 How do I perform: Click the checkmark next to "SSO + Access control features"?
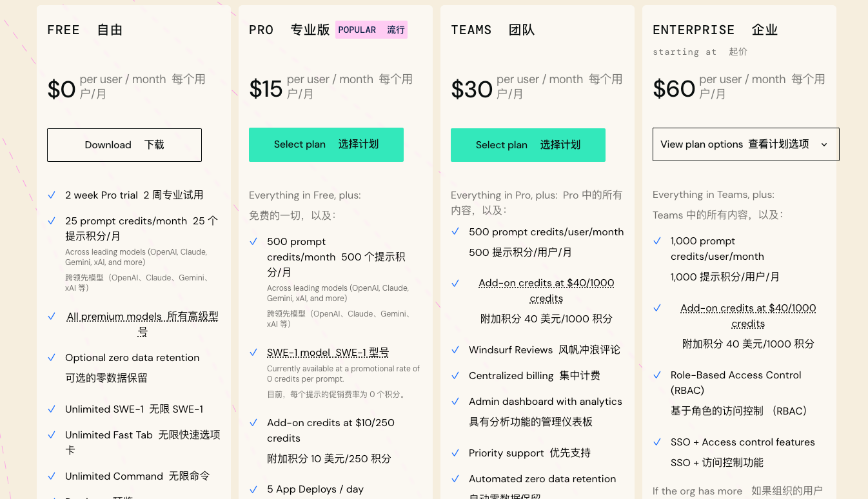click(657, 442)
